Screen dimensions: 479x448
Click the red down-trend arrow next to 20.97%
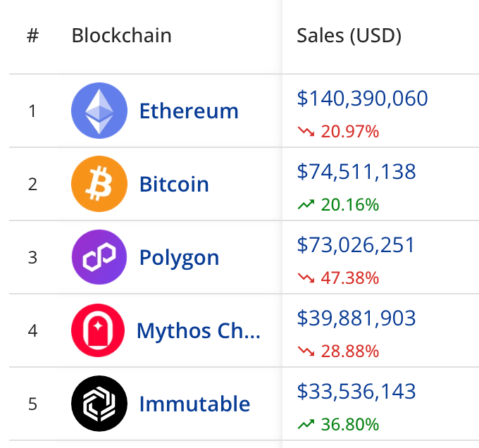coord(306,132)
